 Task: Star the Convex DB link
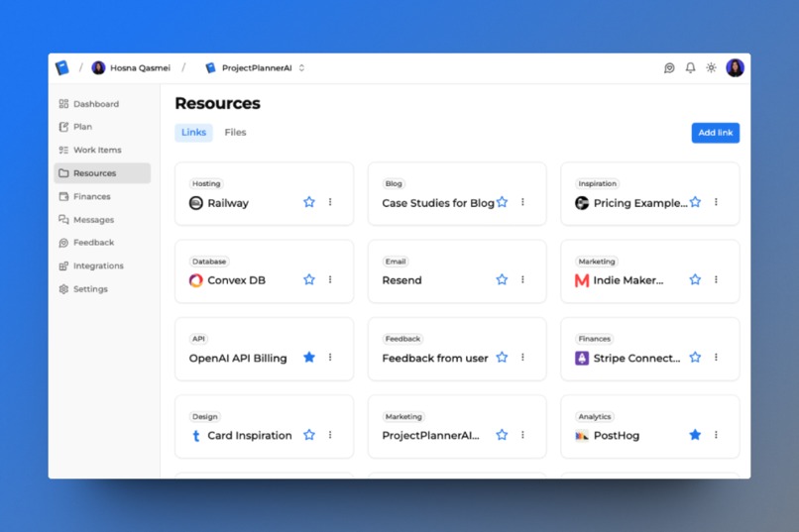click(x=309, y=279)
